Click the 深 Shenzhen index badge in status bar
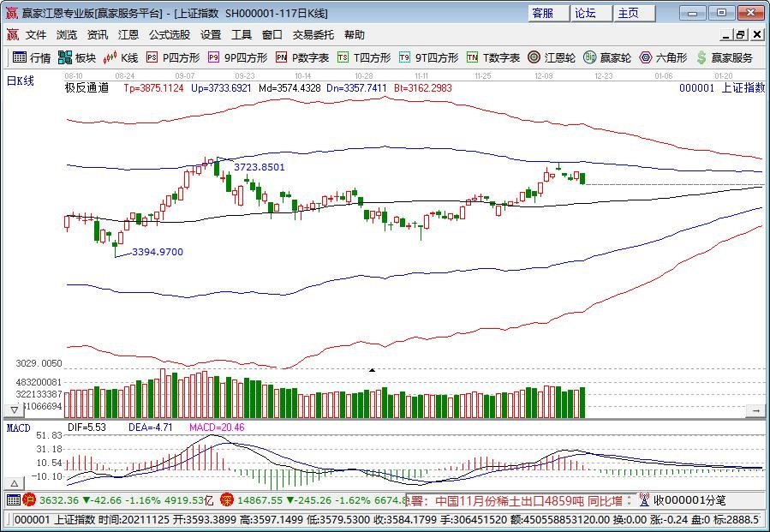Screen dimensions: 770x532 (227, 500)
